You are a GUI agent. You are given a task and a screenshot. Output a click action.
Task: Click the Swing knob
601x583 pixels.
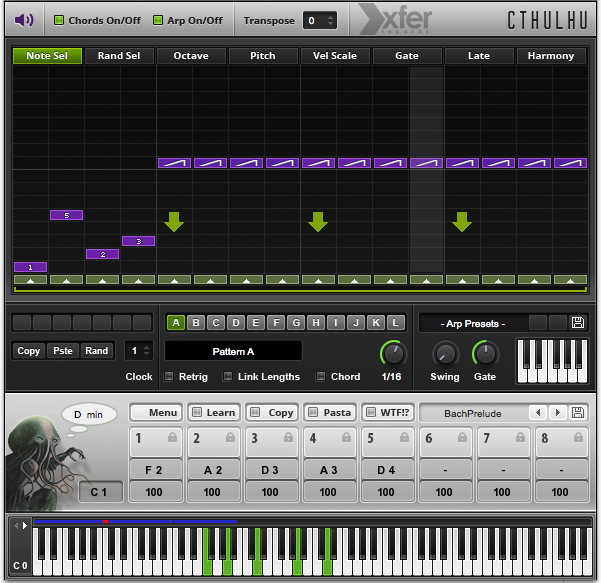445,353
